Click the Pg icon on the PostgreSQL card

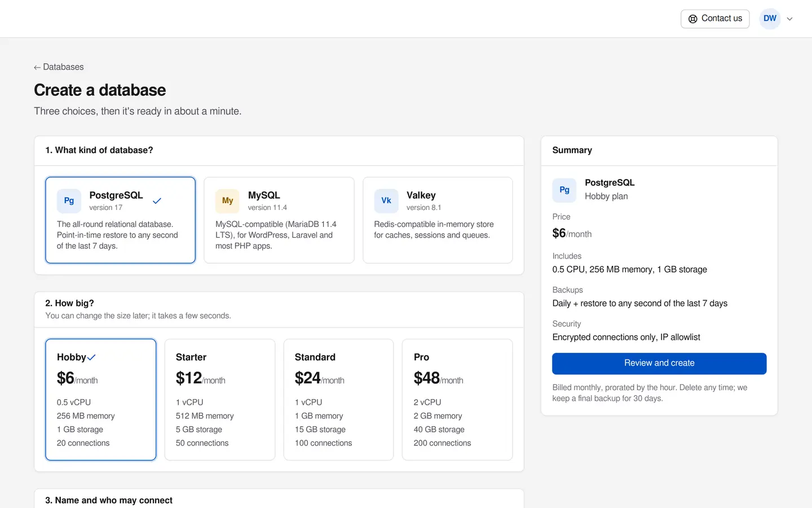pyautogui.click(x=69, y=201)
